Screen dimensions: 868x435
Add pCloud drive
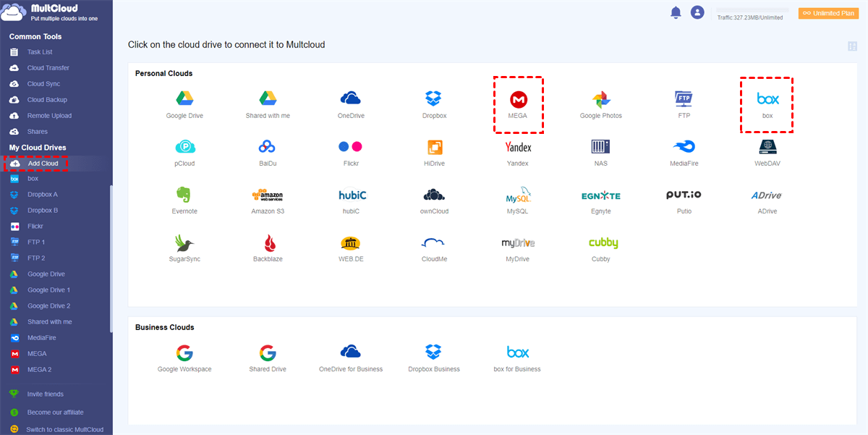pyautogui.click(x=184, y=153)
